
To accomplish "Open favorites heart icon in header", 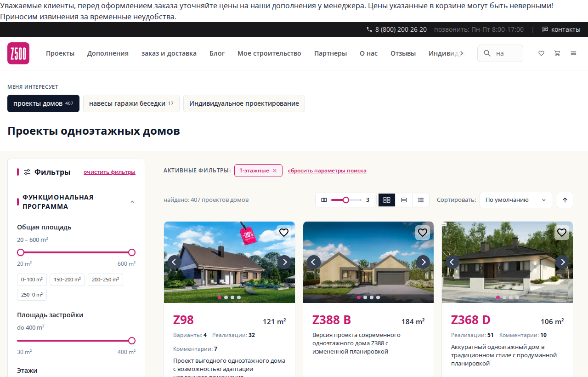I will [541, 53].
